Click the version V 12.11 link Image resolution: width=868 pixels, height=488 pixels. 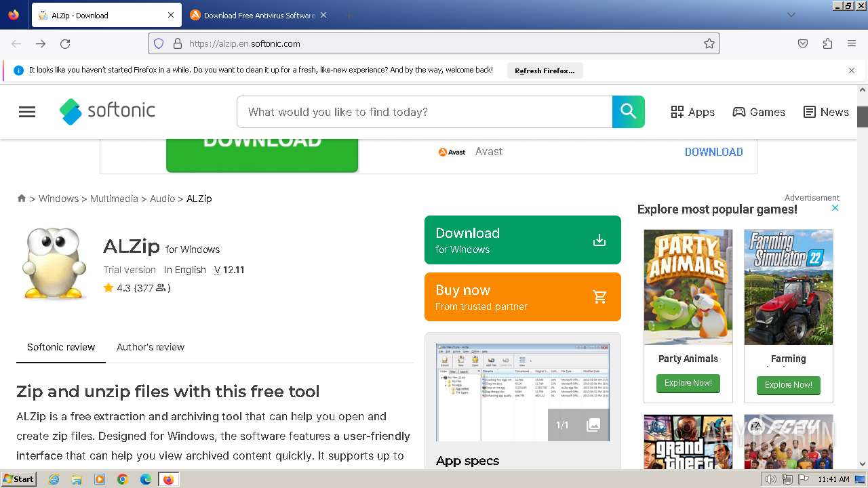229,270
